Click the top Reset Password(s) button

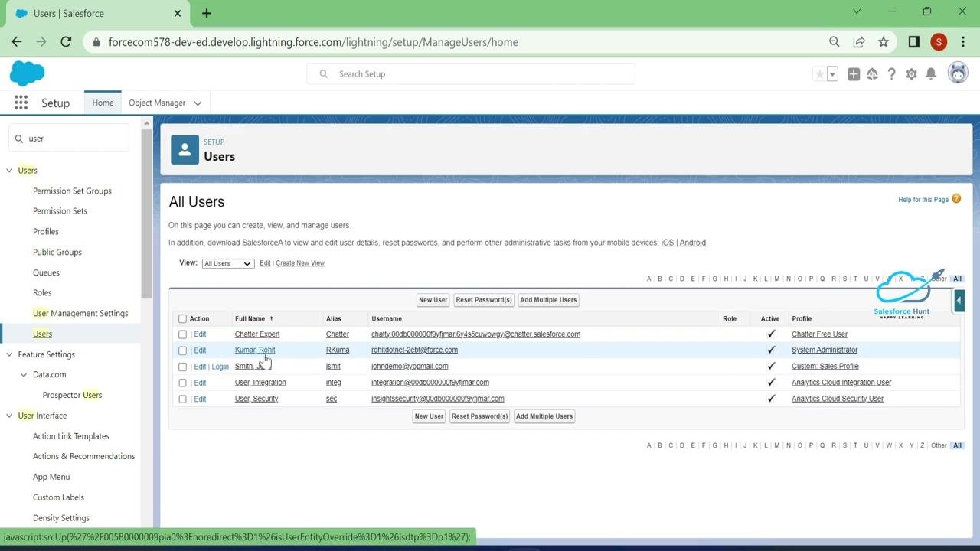[484, 300]
